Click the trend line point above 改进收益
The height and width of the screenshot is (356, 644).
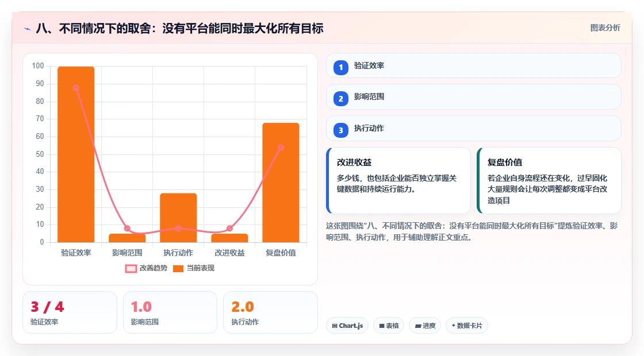coord(229,229)
